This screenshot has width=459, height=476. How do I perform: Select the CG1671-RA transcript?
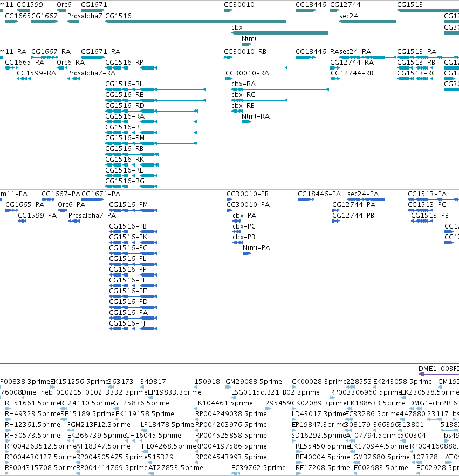click(x=93, y=57)
